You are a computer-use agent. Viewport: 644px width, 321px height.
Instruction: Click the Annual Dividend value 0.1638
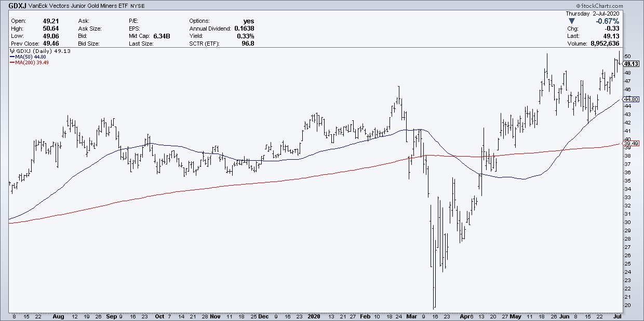point(244,29)
